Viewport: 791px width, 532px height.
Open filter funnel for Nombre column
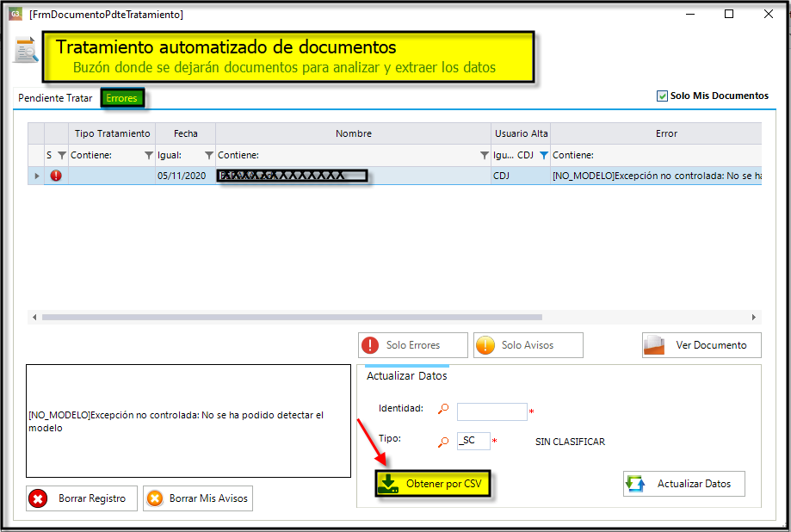click(485, 156)
